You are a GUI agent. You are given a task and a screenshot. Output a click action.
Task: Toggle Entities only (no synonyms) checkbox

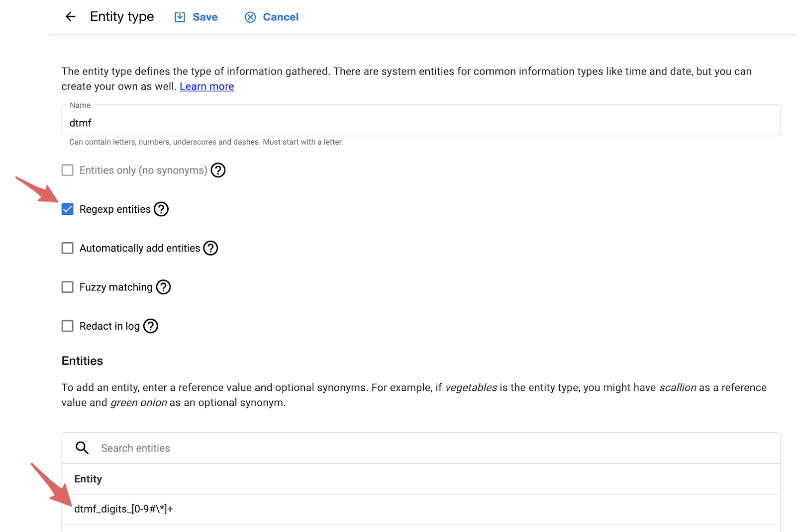coord(68,170)
